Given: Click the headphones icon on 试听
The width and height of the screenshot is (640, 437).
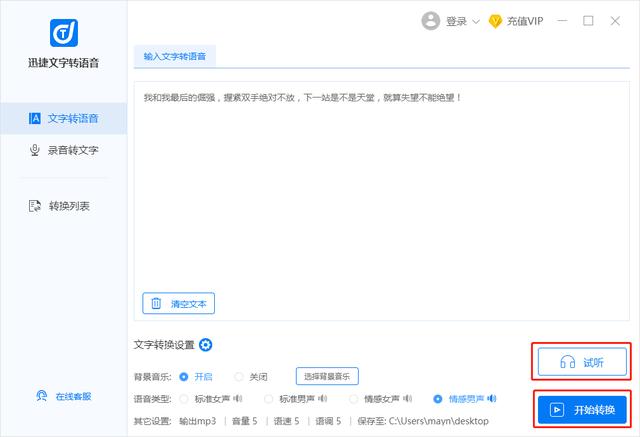Looking at the screenshot, I should click(567, 362).
